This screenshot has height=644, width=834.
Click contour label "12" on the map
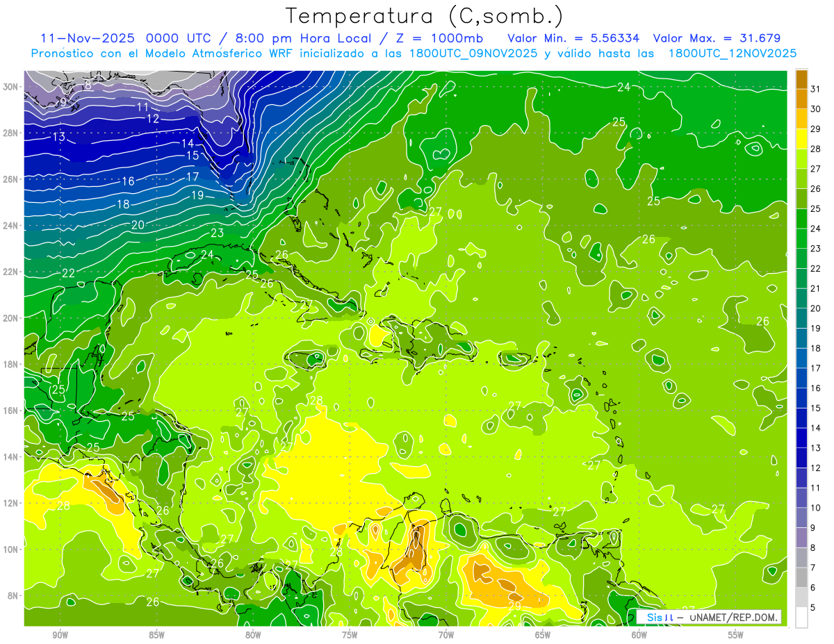point(153,119)
